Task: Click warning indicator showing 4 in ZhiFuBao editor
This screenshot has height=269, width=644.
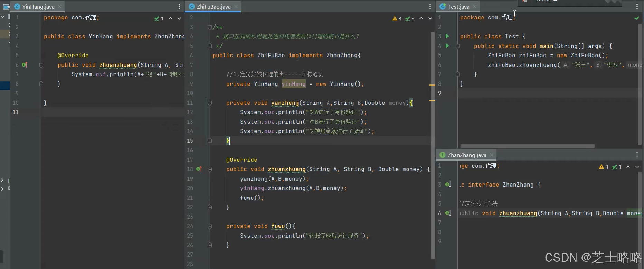Action: [x=397, y=18]
